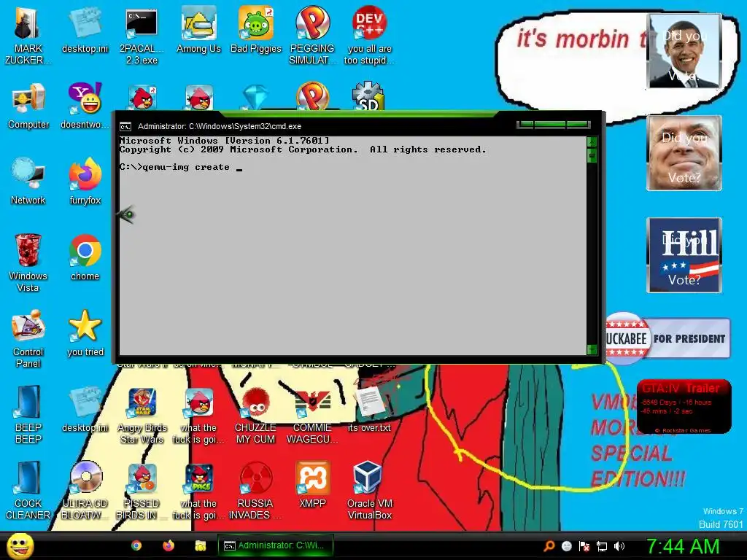Select the PISSED BIRDS IN... icon
The height and width of the screenshot is (560, 747).
coord(142,491)
